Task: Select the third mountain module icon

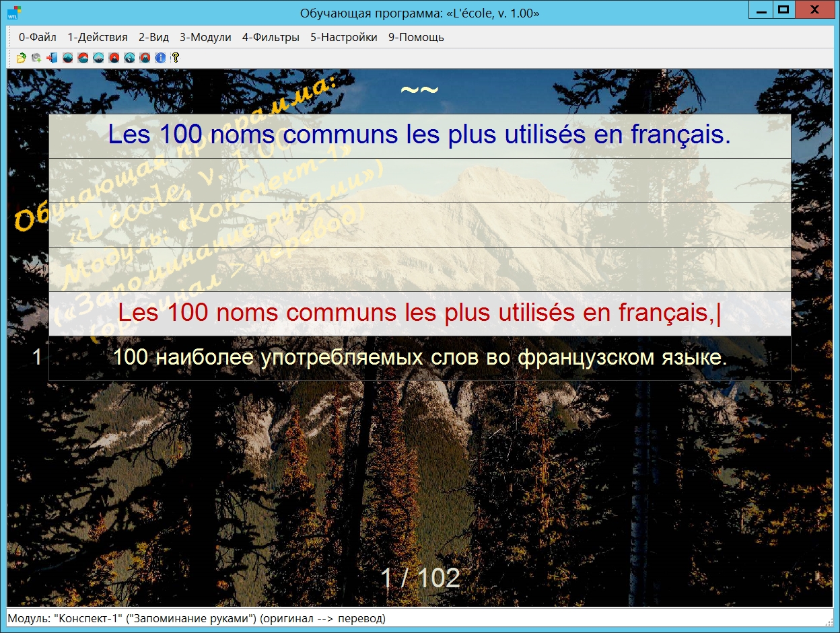Action: coord(98,58)
